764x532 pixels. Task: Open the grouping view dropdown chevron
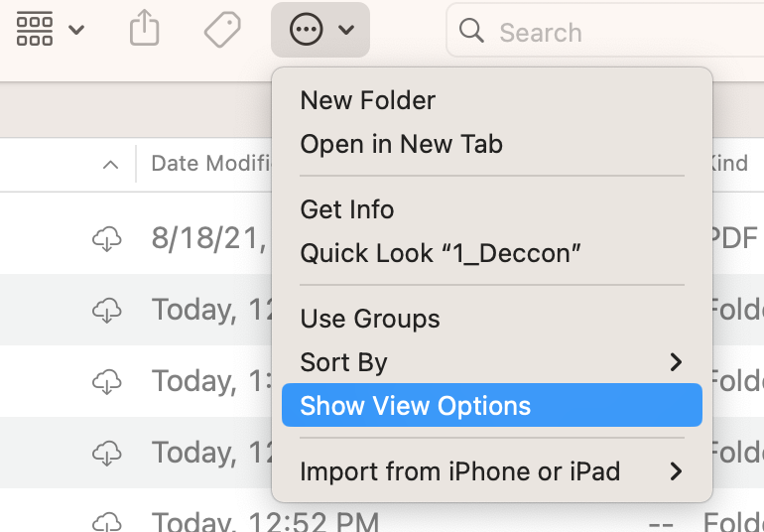(76, 30)
